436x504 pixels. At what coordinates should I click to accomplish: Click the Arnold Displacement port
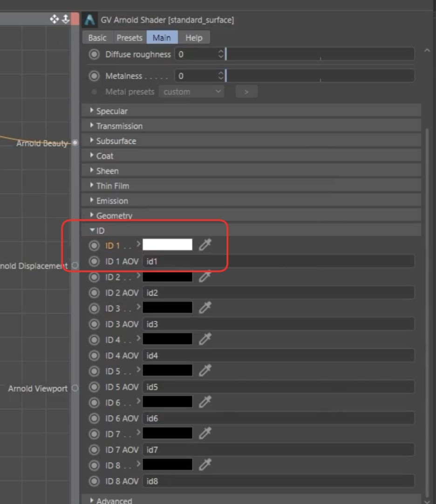(75, 266)
